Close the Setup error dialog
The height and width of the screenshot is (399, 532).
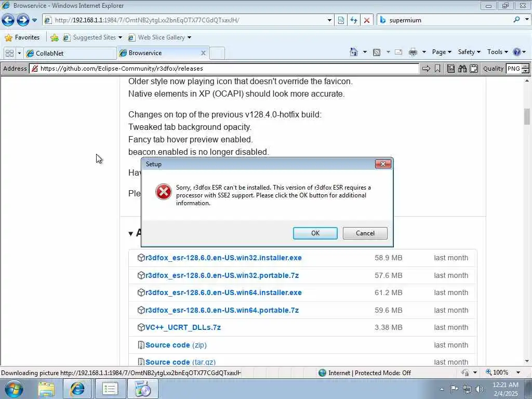383,164
